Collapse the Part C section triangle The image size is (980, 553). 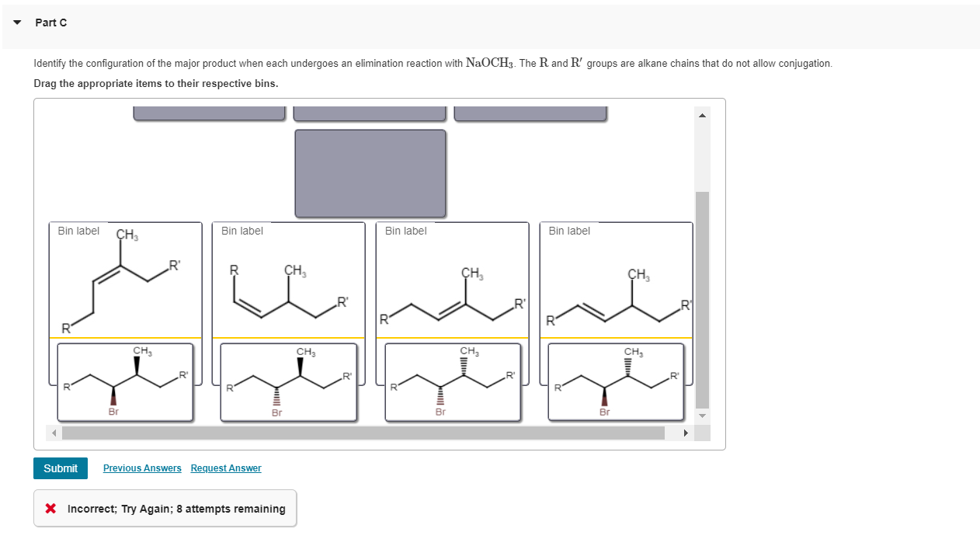(x=18, y=23)
